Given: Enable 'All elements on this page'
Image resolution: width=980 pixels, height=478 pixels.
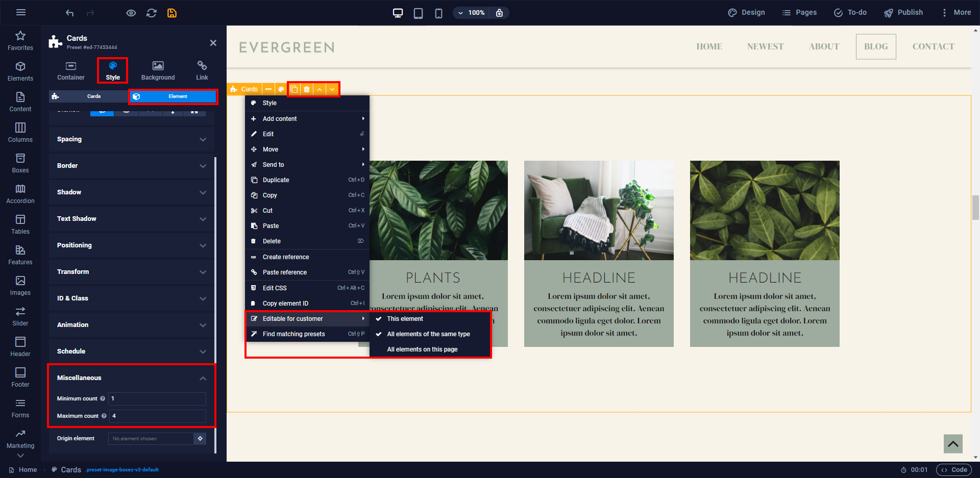Looking at the screenshot, I should 422,349.
